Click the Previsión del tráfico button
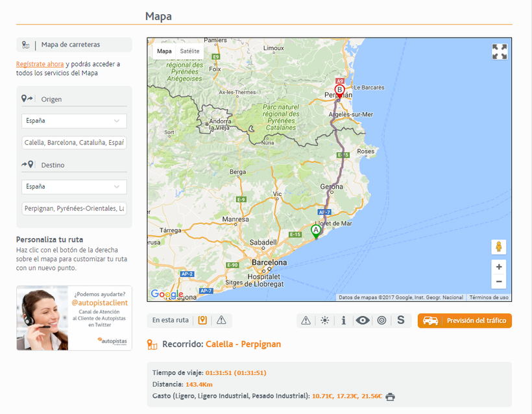This screenshot has height=414, width=532. (465, 321)
